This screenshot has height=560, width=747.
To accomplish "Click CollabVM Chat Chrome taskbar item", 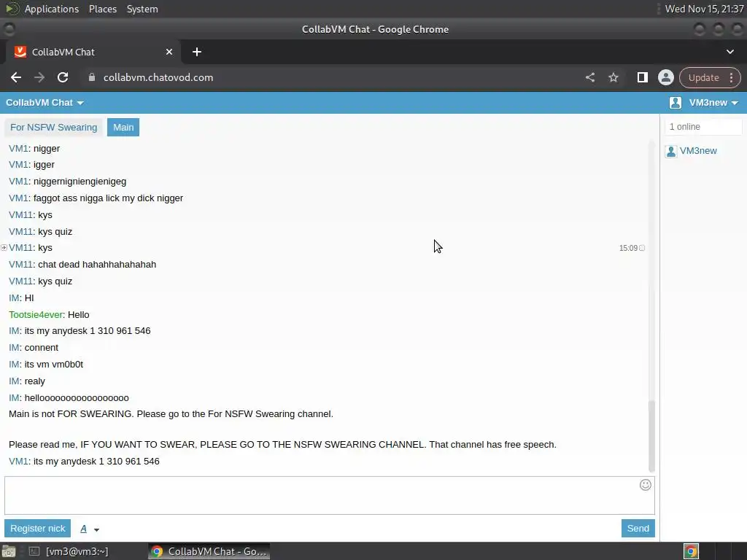I will [x=209, y=551].
